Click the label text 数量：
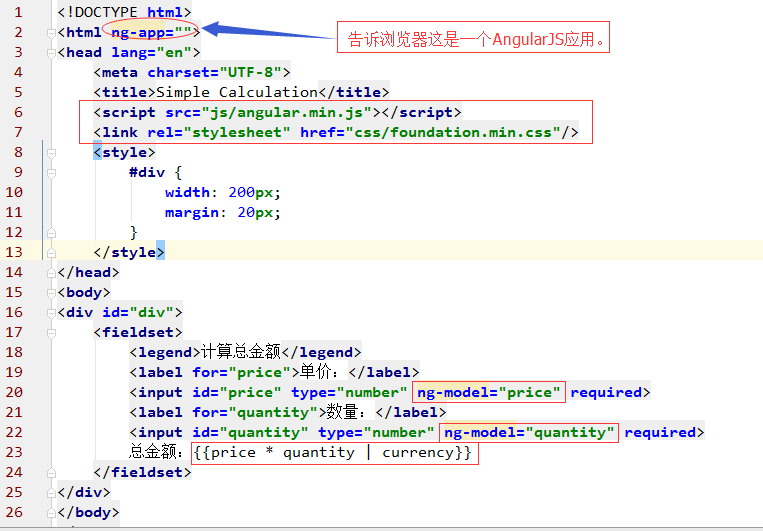 coord(346,411)
